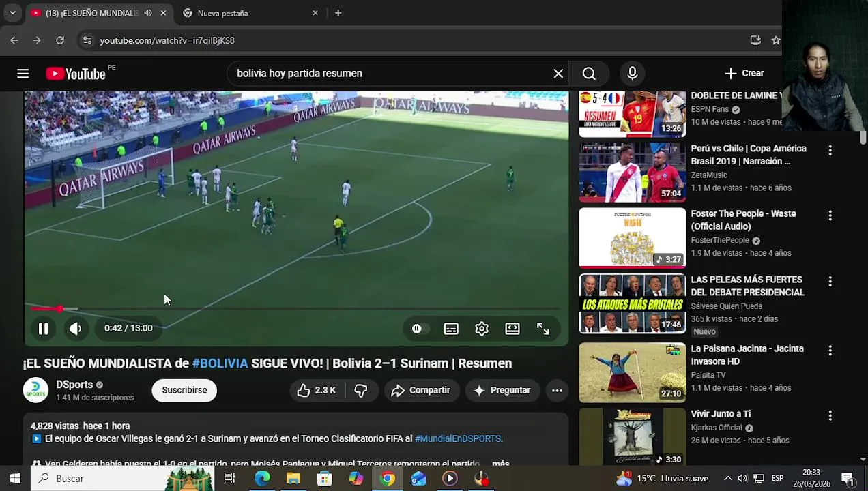Open Vivir Junto a Ti thumbnail
Screen dimensions: 868x491
632,437
